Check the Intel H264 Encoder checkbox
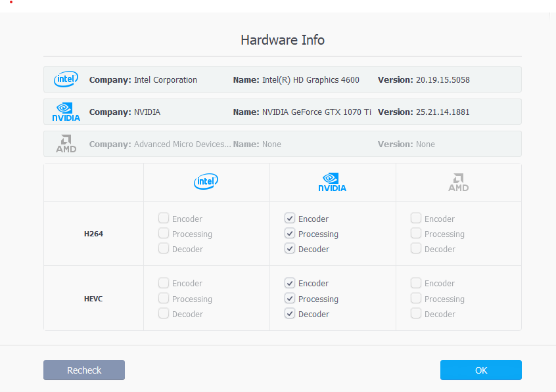This screenshot has height=392, width=556. click(164, 218)
